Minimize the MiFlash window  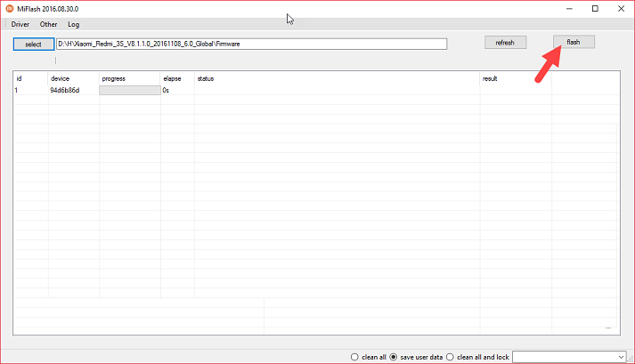click(569, 9)
